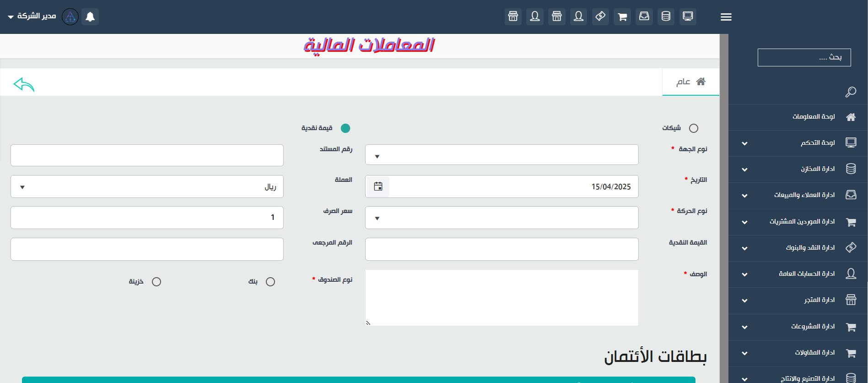Click the shopping cart icon in top toolbar
This screenshot has width=868, height=383.
[x=622, y=16]
